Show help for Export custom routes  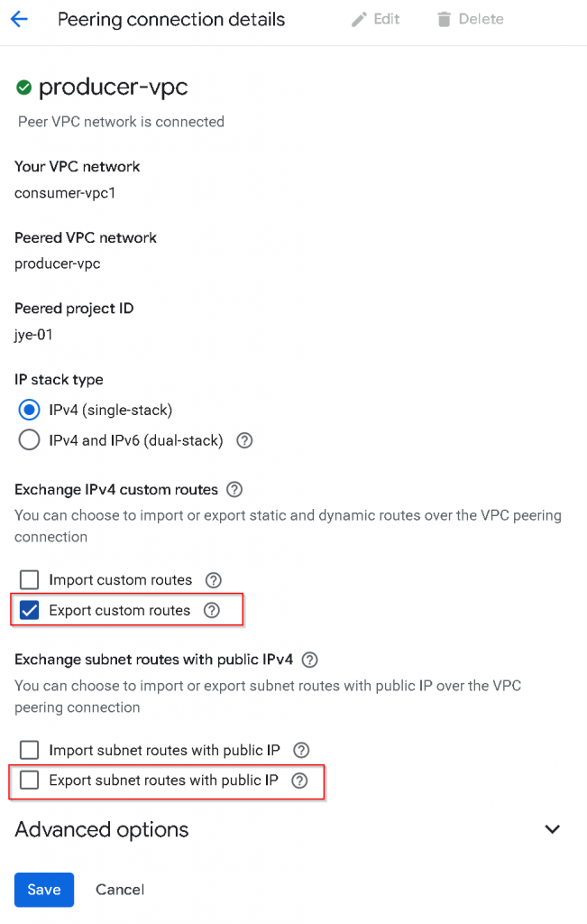(x=212, y=611)
